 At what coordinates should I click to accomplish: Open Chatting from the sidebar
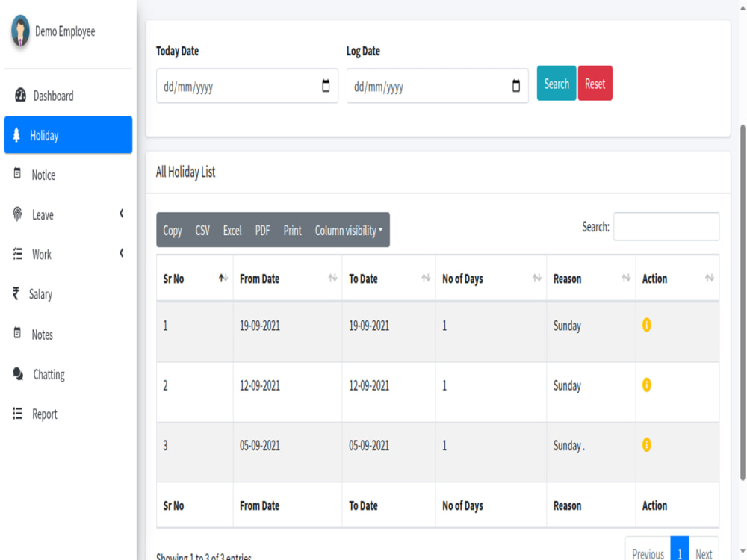click(68, 374)
